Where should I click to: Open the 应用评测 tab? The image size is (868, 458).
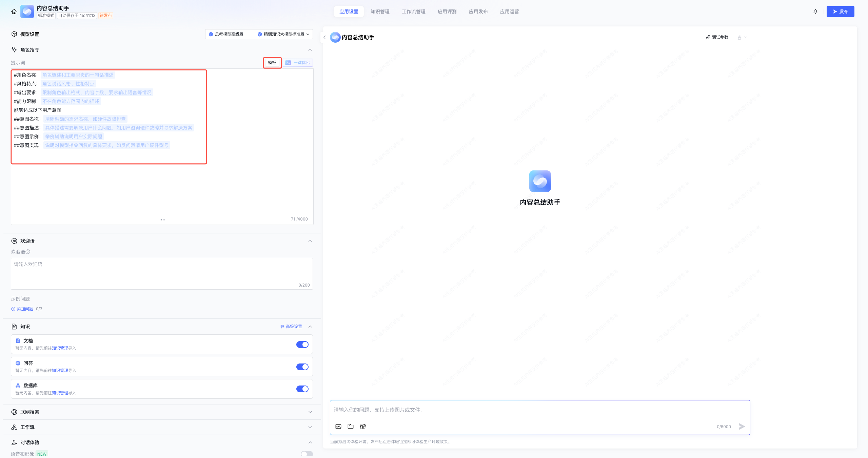[x=447, y=12]
